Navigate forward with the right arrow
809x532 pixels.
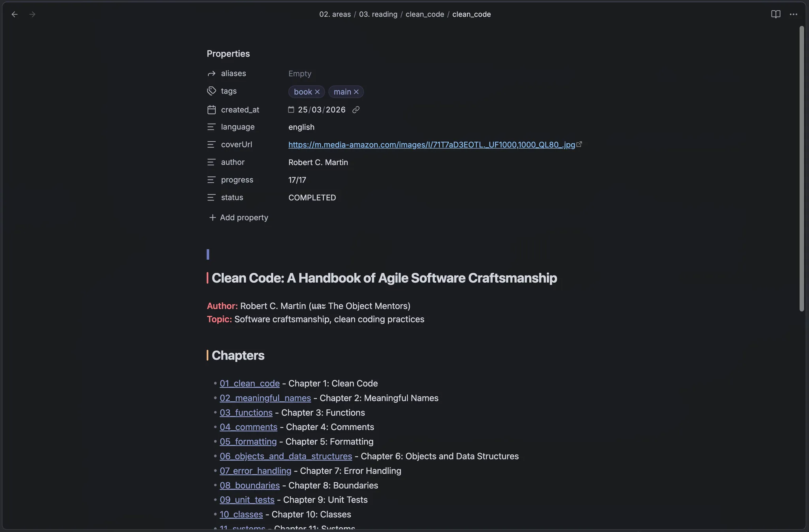pyautogui.click(x=32, y=15)
